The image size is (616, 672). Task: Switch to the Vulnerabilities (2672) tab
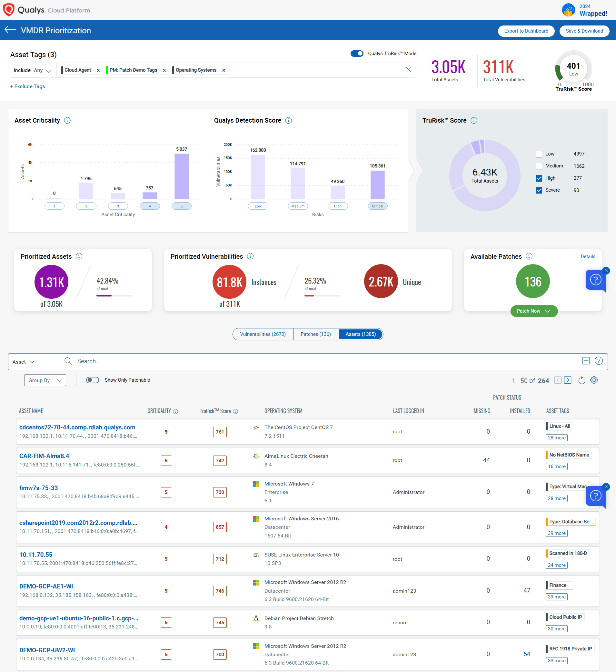point(263,334)
